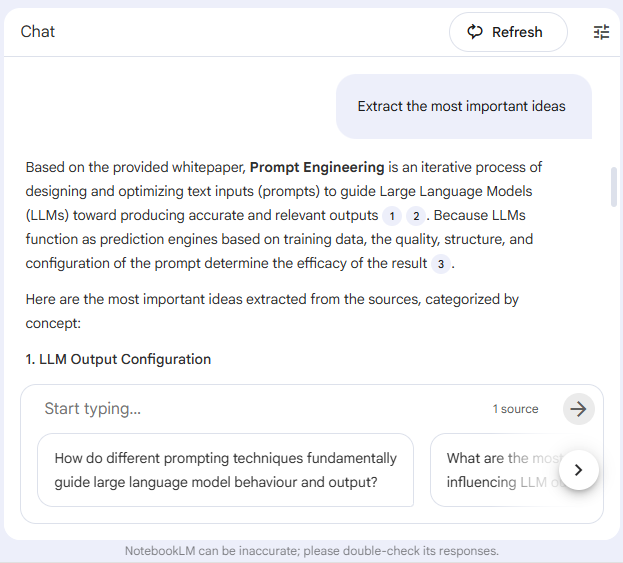
Task: Click the circular arrows icon inside Refresh
Action: [475, 32]
